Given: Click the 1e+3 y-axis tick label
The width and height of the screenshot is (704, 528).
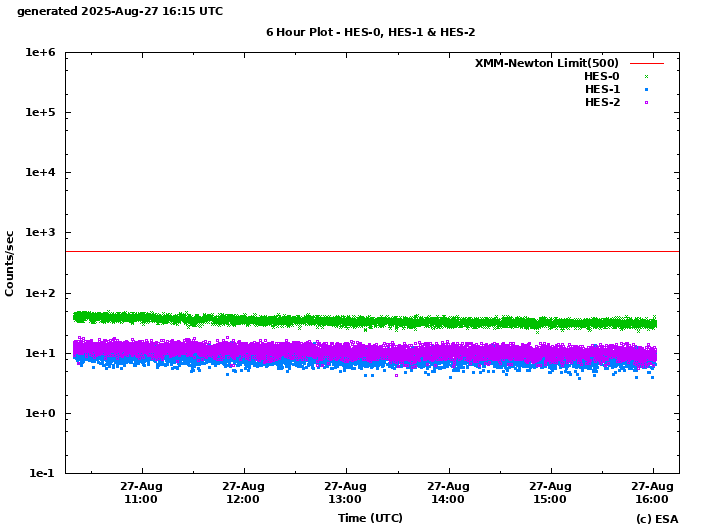Looking at the screenshot, I should 40,233.
